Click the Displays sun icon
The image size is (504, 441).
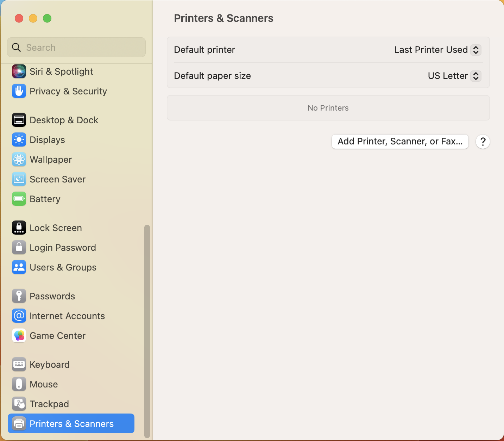click(19, 140)
